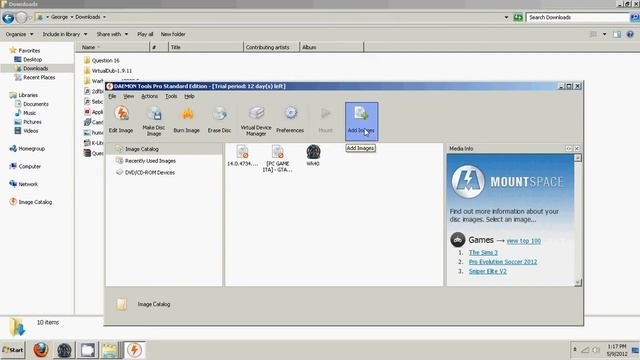Launch Burn Image tool
This screenshot has width=640, height=360.
pos(187,120)
